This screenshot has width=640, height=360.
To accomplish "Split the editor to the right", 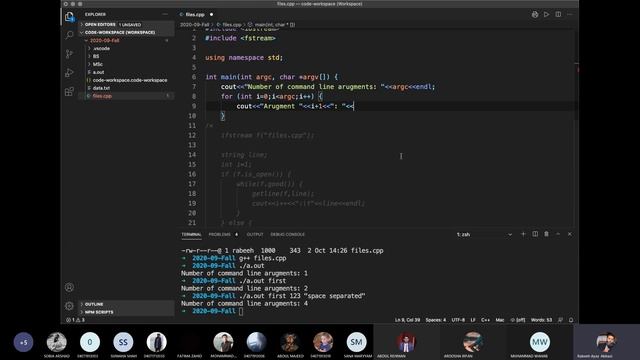I will (x=558, y=14).
